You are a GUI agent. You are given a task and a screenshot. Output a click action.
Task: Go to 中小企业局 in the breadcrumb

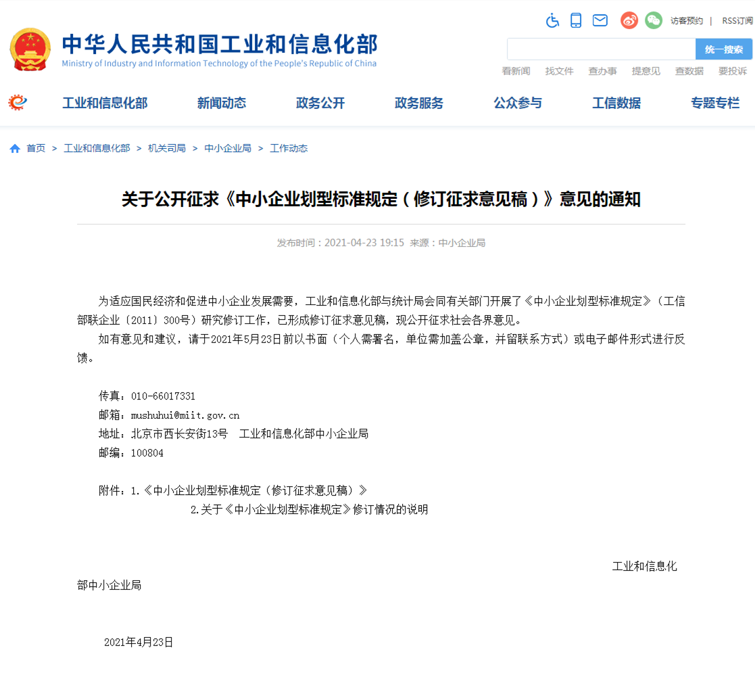228,148
